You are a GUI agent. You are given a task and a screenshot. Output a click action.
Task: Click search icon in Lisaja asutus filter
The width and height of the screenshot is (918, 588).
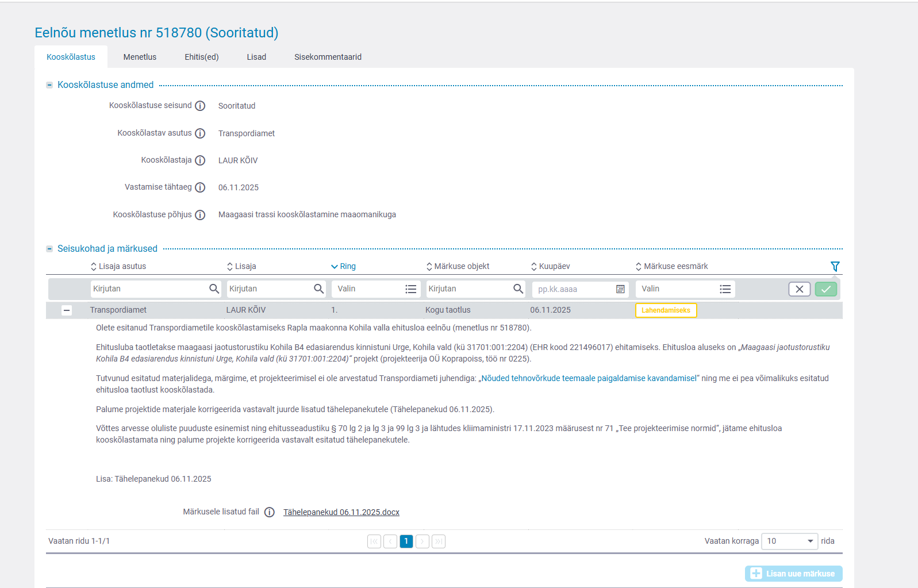coord(214,289)
